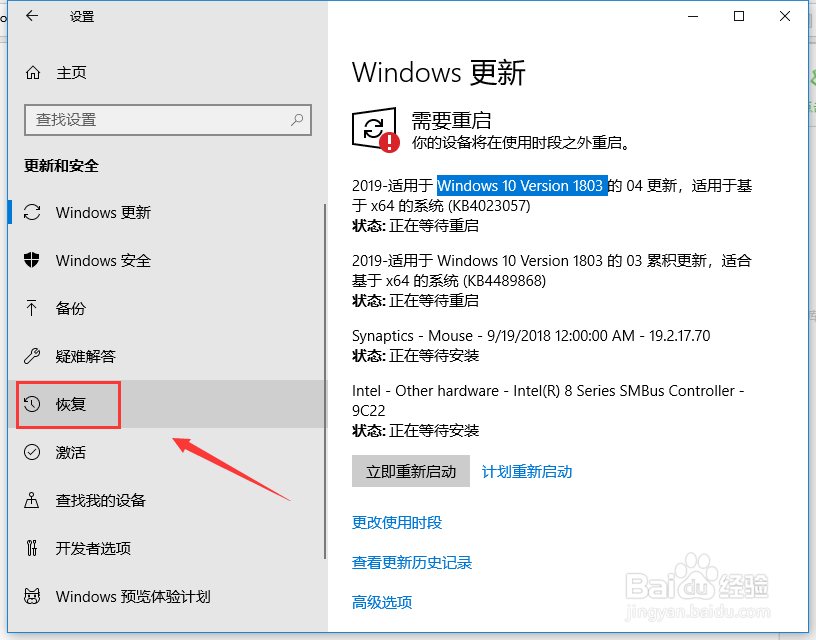The image size is (816, 640).
Task: Click the 备份 upload arrow icon
Action: coord(32,308)
